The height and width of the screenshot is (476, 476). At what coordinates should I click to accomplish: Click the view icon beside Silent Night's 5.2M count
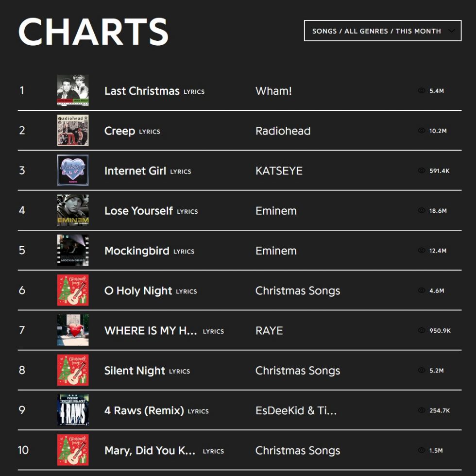pos(421,371)
